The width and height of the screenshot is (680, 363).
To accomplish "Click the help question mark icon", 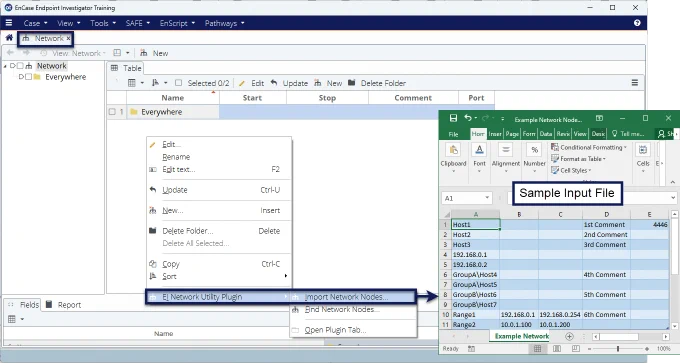I will click(x=637, y=23).
